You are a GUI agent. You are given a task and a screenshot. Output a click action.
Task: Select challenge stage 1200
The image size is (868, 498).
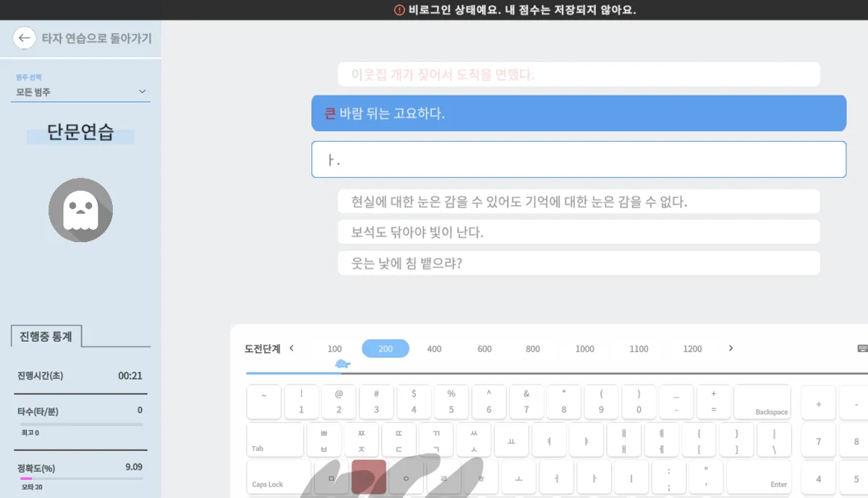(x=692, y=349)
